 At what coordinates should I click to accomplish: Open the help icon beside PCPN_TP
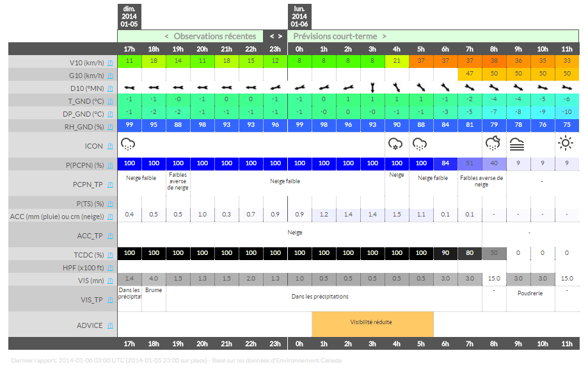(110, 184)
